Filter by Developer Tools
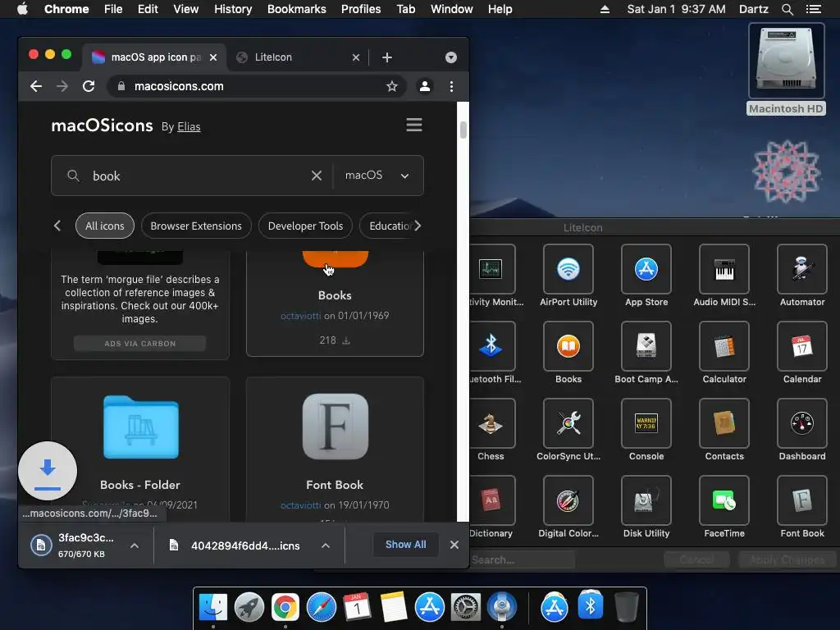Screen dimensions: 840x630 point(305,226)
